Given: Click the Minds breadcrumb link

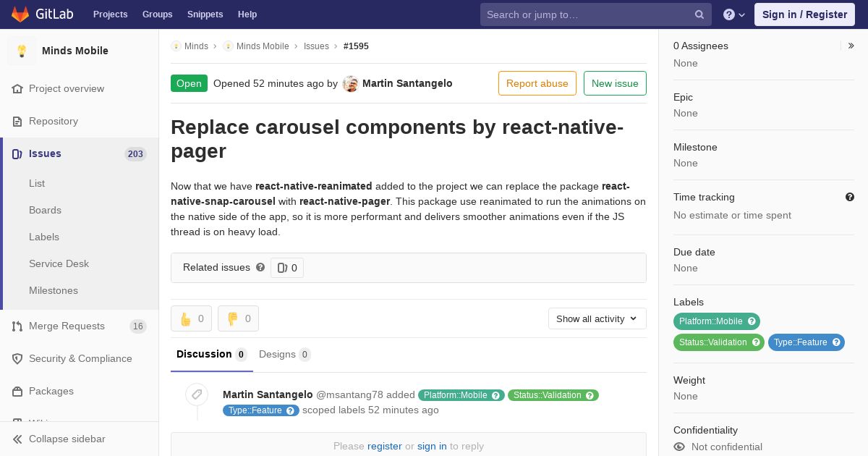Looking at the screenshot, I should click(196, 46).
